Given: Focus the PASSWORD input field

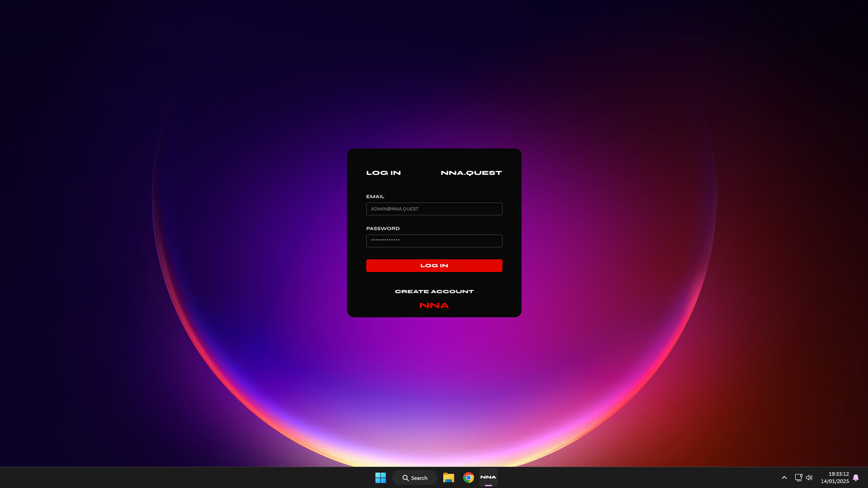Looking at the screenshot, I should [434, 241].
